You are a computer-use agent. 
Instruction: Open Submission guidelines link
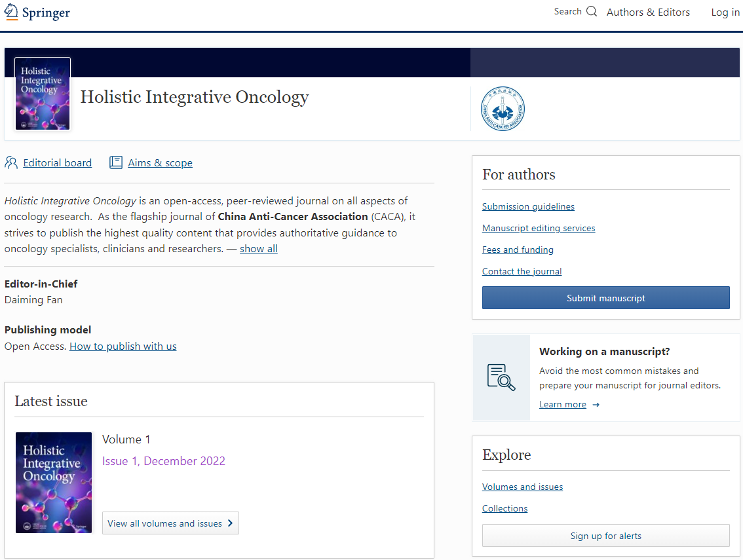point(528,206)
